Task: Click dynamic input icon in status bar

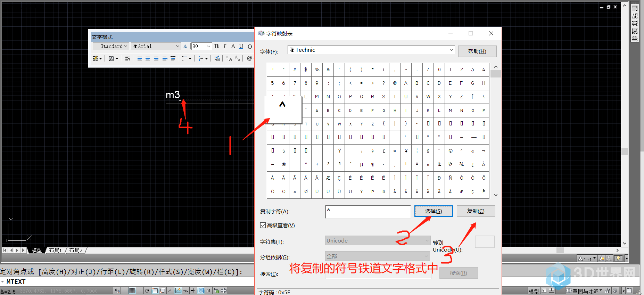Action: 185,291
